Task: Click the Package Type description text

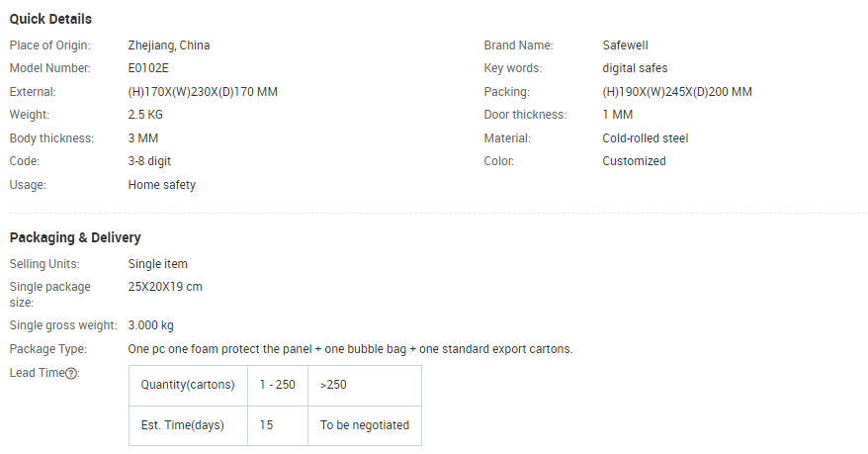Action: point(350,349)
